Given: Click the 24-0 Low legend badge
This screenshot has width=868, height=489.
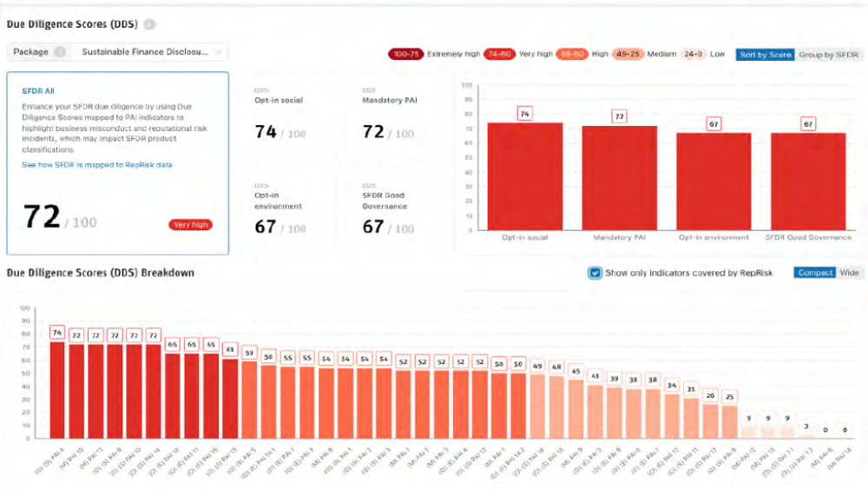Looking at the screenshot, I should [693, 54].
